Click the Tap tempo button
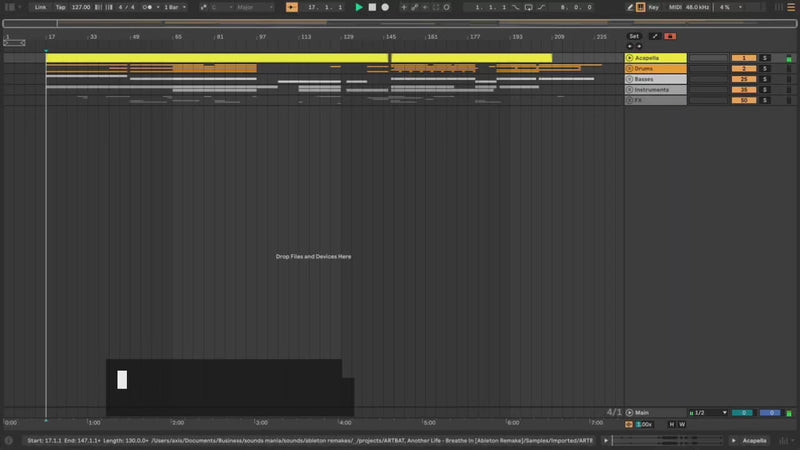800x450 pixels. click(x=60, y=7)
